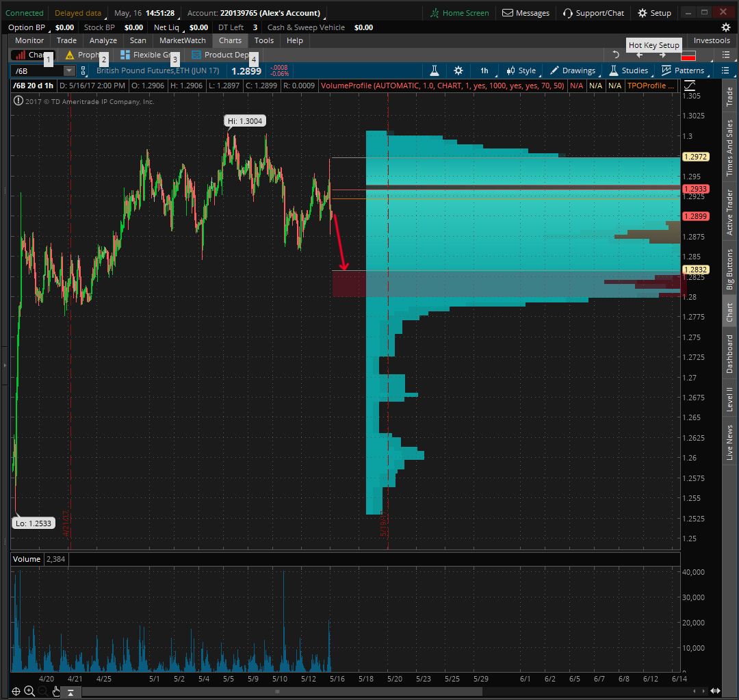739x700 pixels.
Task: Open the Drawings menu
Action: 573,70
